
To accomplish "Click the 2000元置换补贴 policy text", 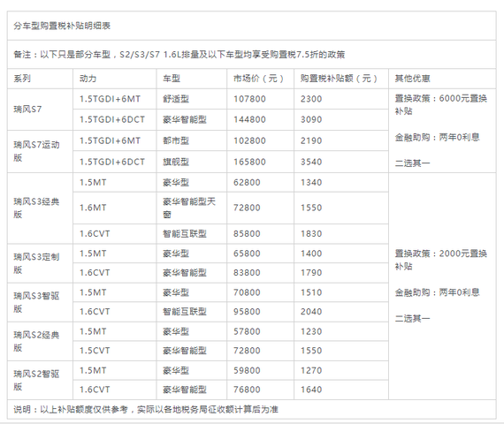I will pos(441,260).
